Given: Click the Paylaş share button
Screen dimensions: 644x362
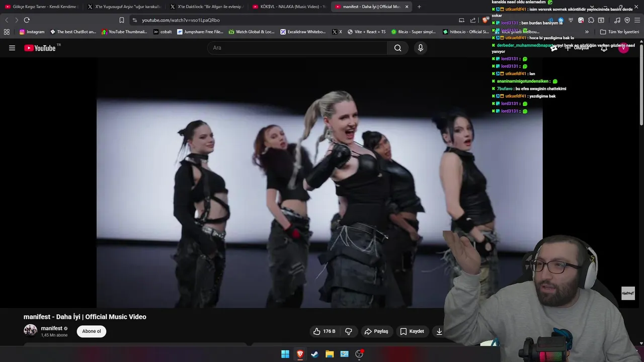Looking at the screenshot, I should 376,331.
